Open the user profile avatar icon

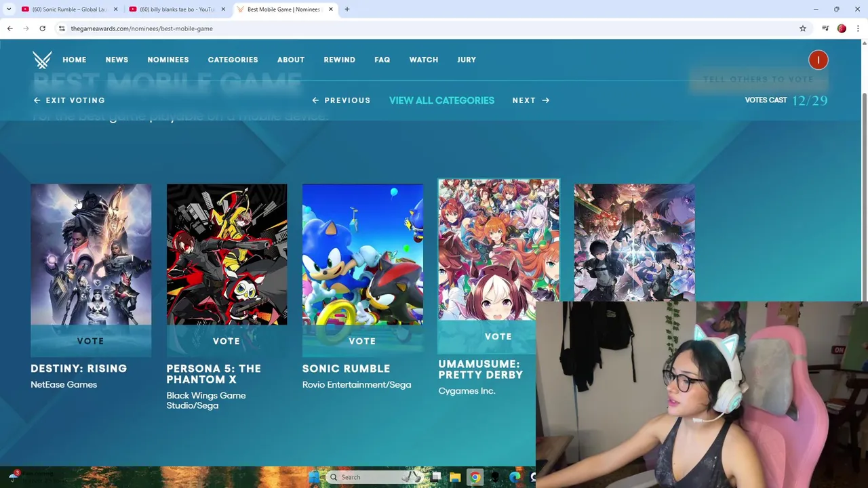pos(818,60)
